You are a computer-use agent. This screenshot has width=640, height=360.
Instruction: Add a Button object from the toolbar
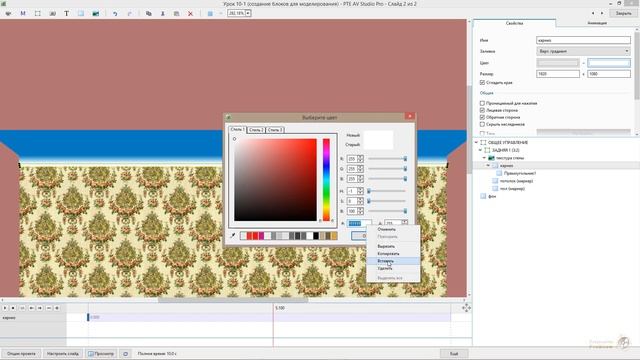click(52, 13)
